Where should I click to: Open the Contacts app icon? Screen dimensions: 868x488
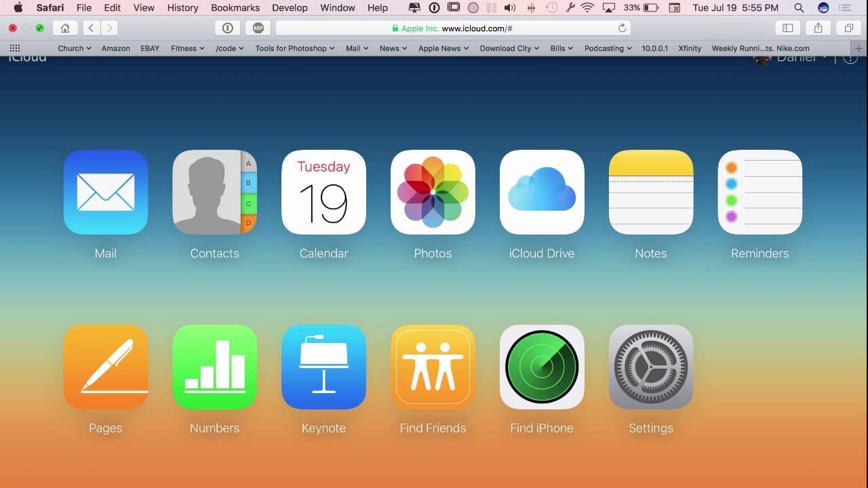[215, 192]
